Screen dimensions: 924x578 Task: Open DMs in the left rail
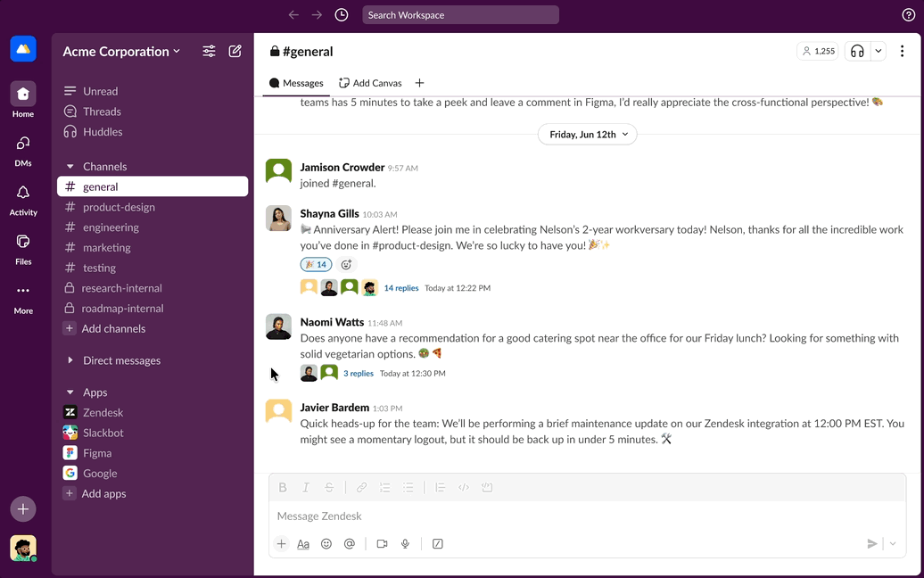23,151
